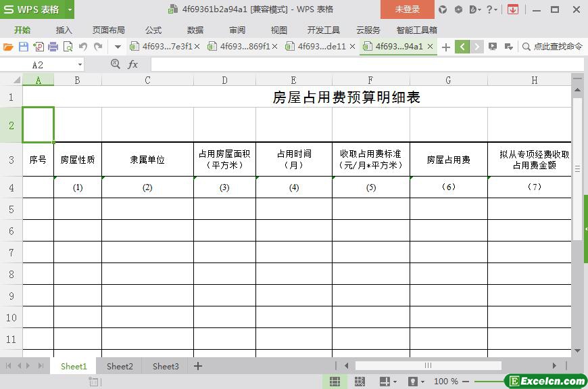Viewport: 588px width, 389px height.
Task: Open the 视图 ribbon tab
Action: tap(278, 30)
